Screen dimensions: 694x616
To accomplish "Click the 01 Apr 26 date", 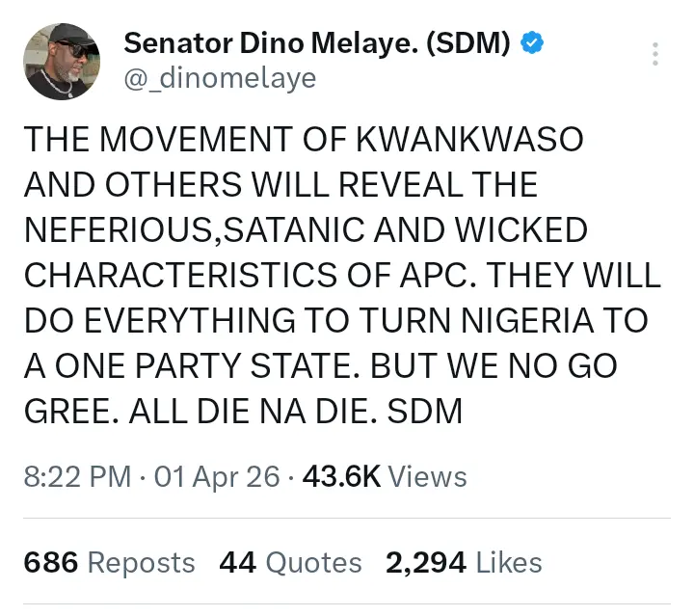I will [x=217, y=476].
